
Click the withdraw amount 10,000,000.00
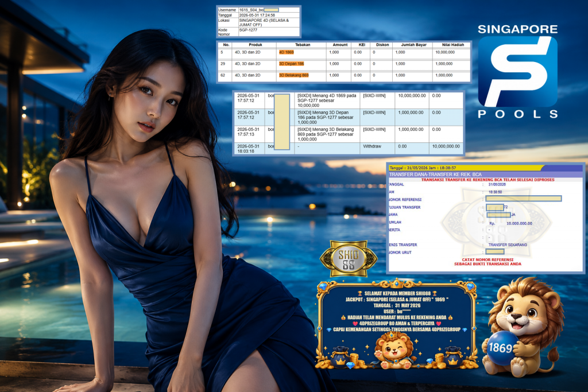446,146
